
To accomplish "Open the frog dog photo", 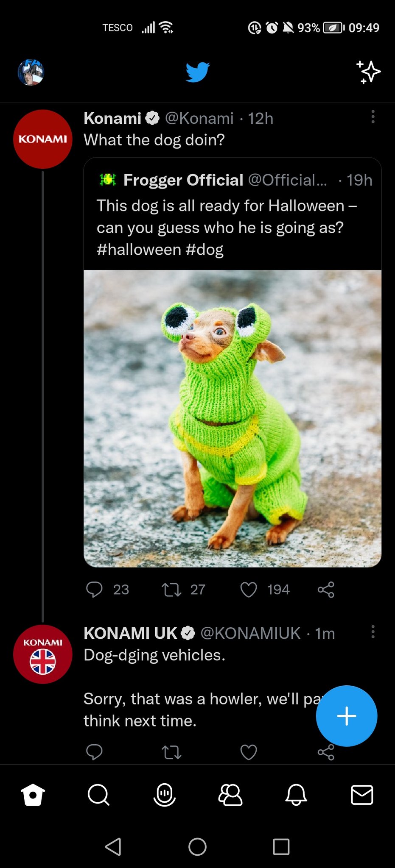I will click(233, 418).
